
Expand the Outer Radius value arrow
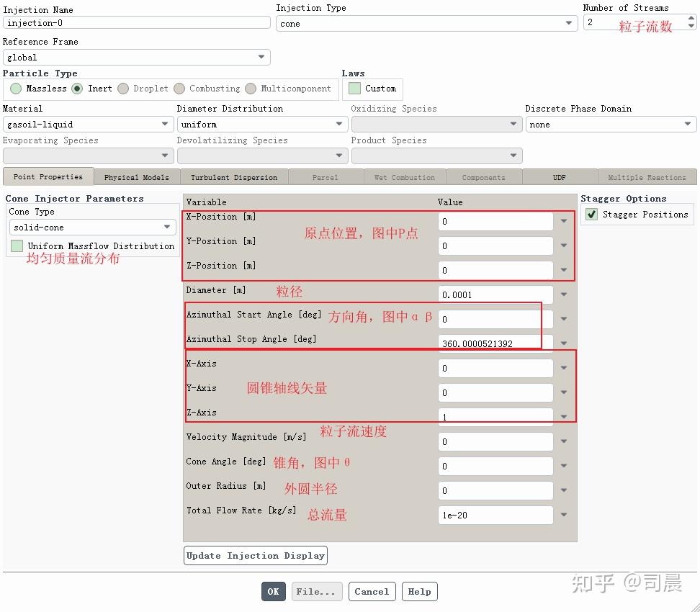[564, 490]
